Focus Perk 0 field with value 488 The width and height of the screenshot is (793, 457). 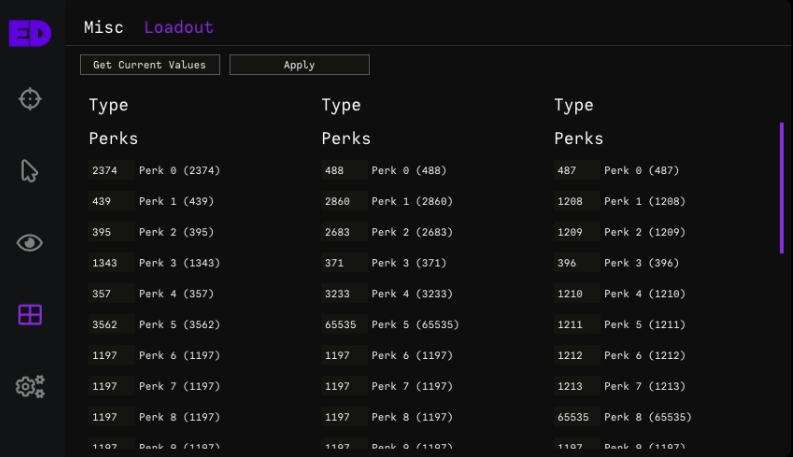[x=343, y=171]
